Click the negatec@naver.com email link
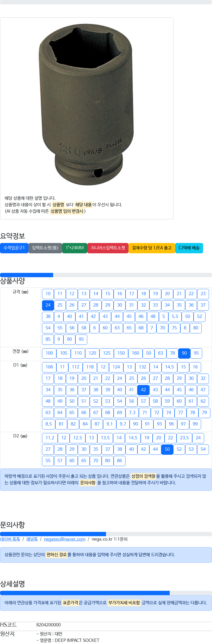The height and width of the screenshot is (644, 212). 65,539
